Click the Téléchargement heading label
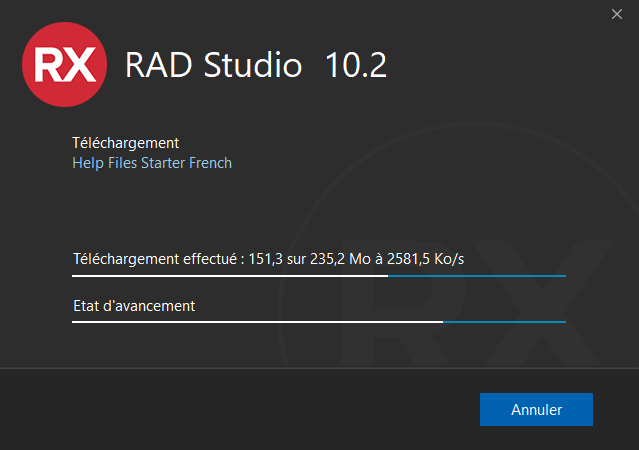 click(125, 143)
